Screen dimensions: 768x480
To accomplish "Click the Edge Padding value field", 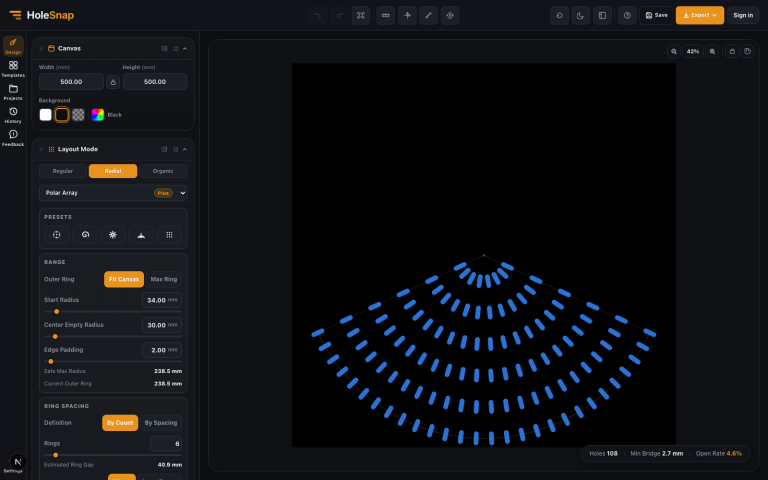I will click(162, 350).
